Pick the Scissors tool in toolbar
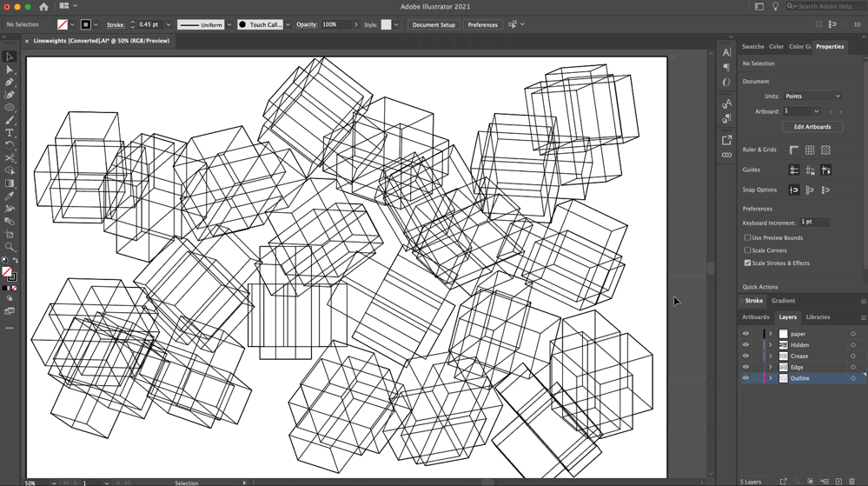The height and width of the screenshot is (486, 868). click(10, 158)
